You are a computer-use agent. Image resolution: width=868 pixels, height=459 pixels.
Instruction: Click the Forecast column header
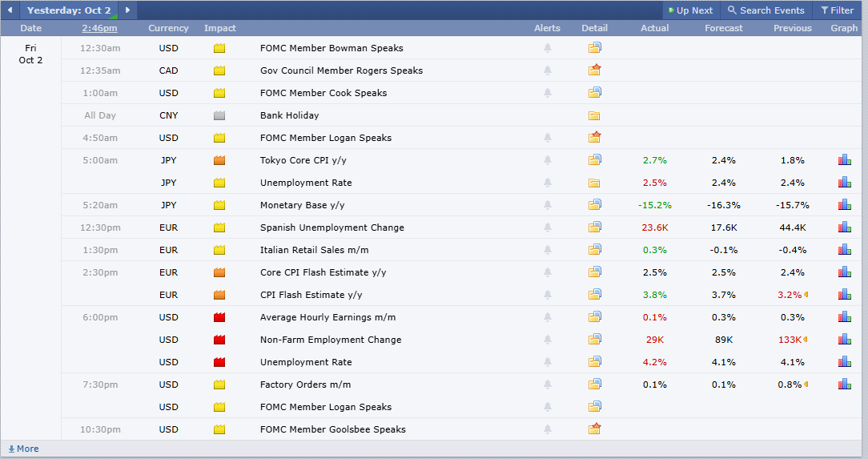pos(724,28)
